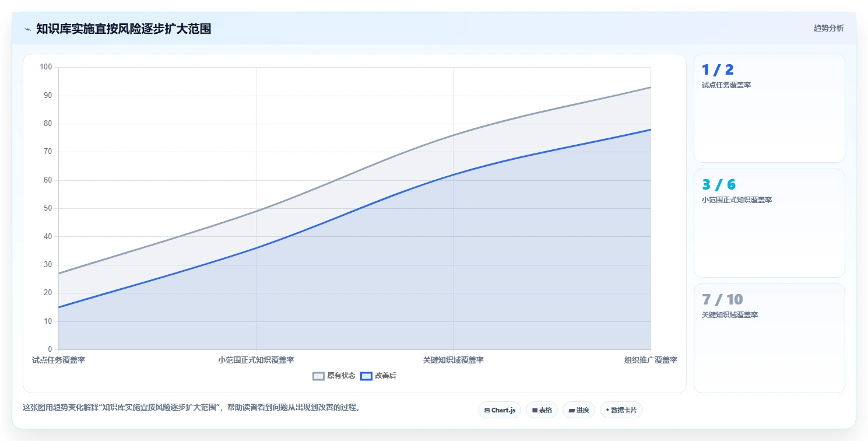Open the 1 / 2 试点任务覆盖率 card
Image resolution: width=868 pixels, height=441 pixels.
769,108
